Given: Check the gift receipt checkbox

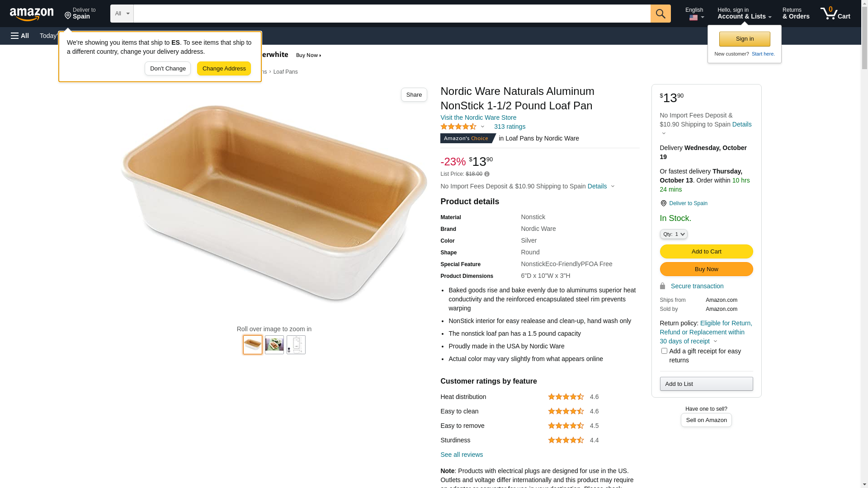Looking at the screenshot, I should coord(664,351).
